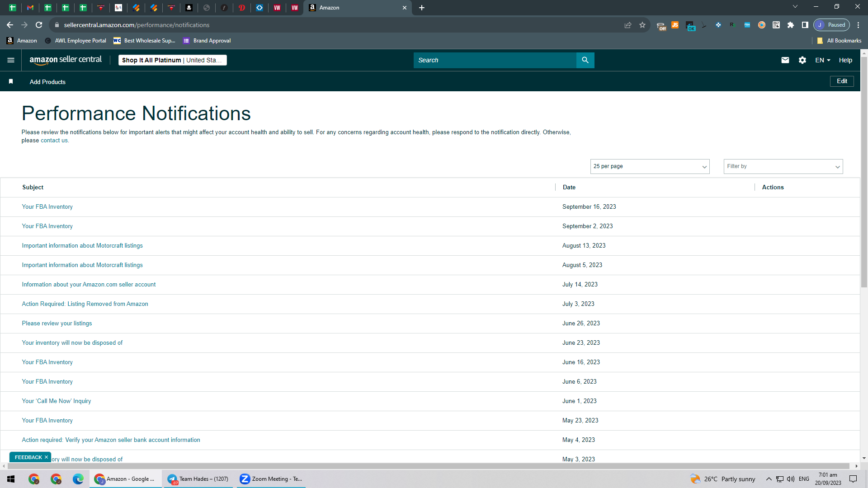This screenshot has height=488, width=868.
Task: Click the Search input field
Action: pos(495,60)
